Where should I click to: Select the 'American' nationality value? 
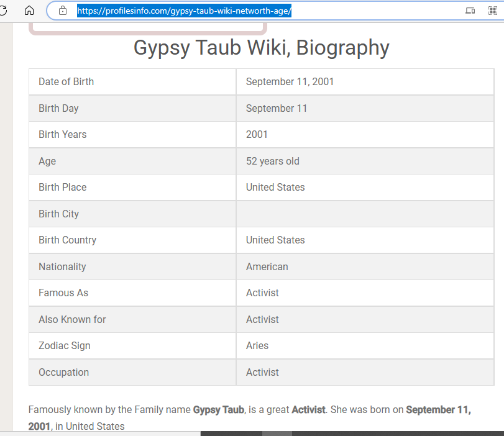pos(267,266)
